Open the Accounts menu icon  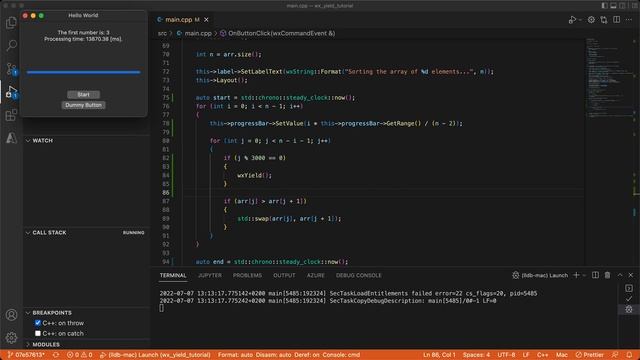[x=11, y=315]
